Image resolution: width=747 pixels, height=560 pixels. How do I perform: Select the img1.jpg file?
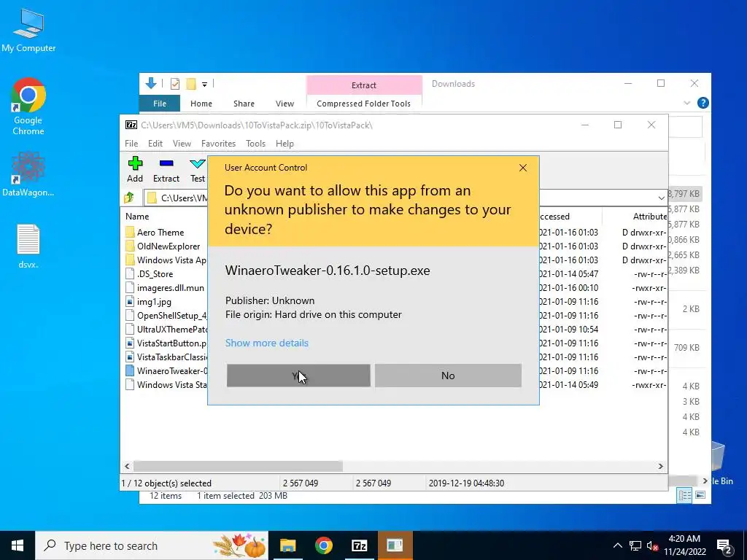(153, 301)
